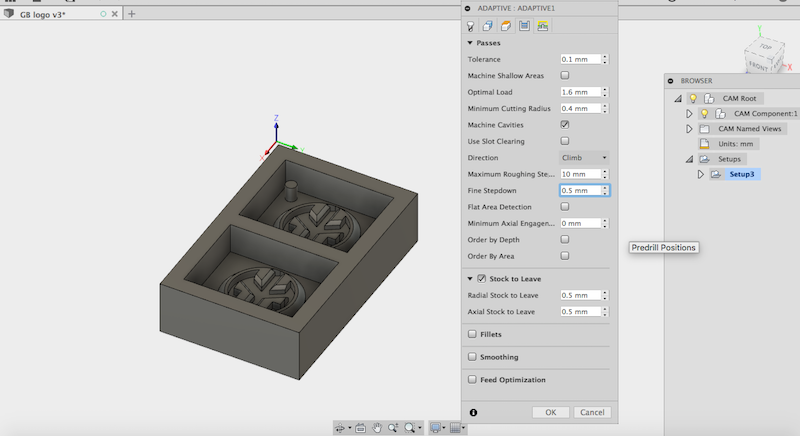Click the CAM Named Views folder icon
Image resolution: width=800 pixels, height=436 pixels.
pos(705,129)
